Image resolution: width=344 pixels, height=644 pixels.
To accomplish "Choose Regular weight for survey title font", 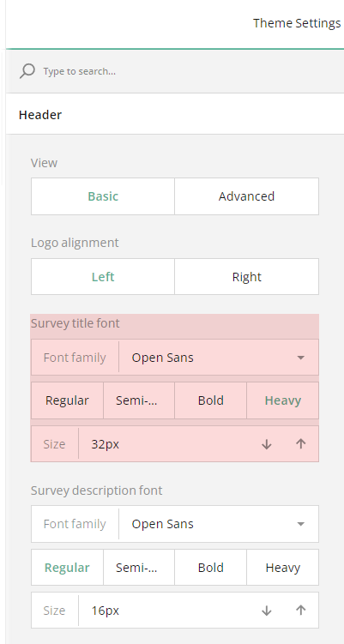I will click(x=67, y=400).
